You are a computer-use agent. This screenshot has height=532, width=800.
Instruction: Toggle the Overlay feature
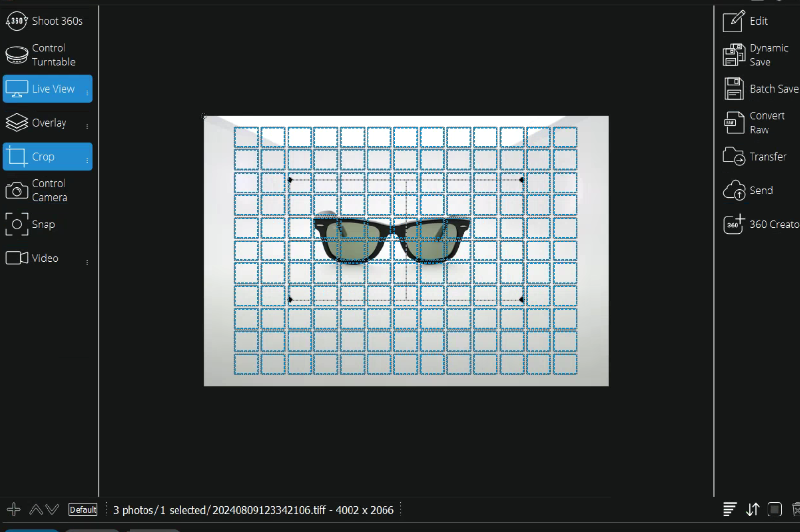[x=44, y=123]
